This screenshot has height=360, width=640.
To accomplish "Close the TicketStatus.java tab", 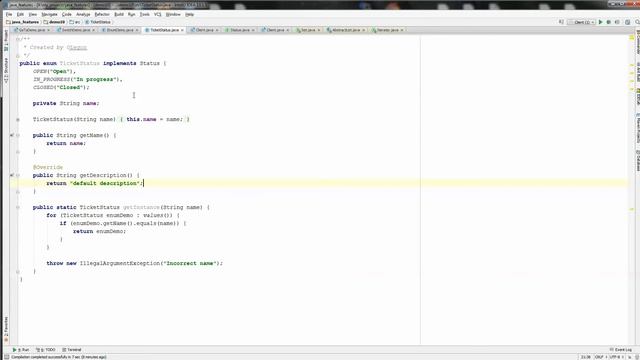I will pos(182,30).
